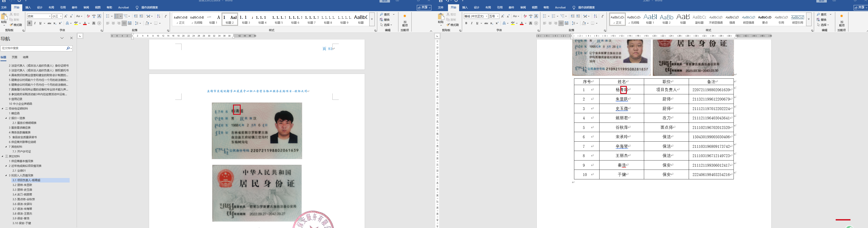Toggle Justify alignment in right Word window
868x228 pixels.
[561, 23]
